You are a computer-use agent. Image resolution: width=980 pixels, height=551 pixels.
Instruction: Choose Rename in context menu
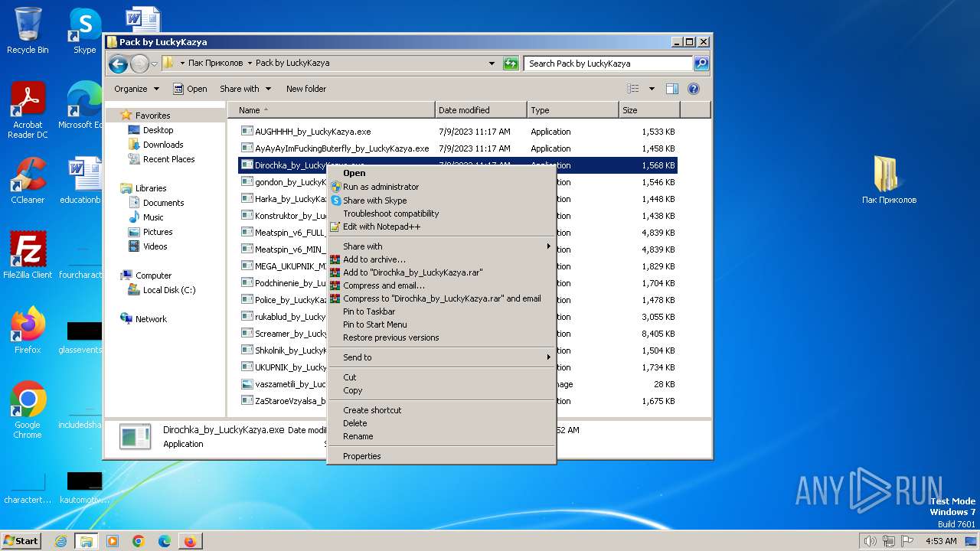point(441,436)
